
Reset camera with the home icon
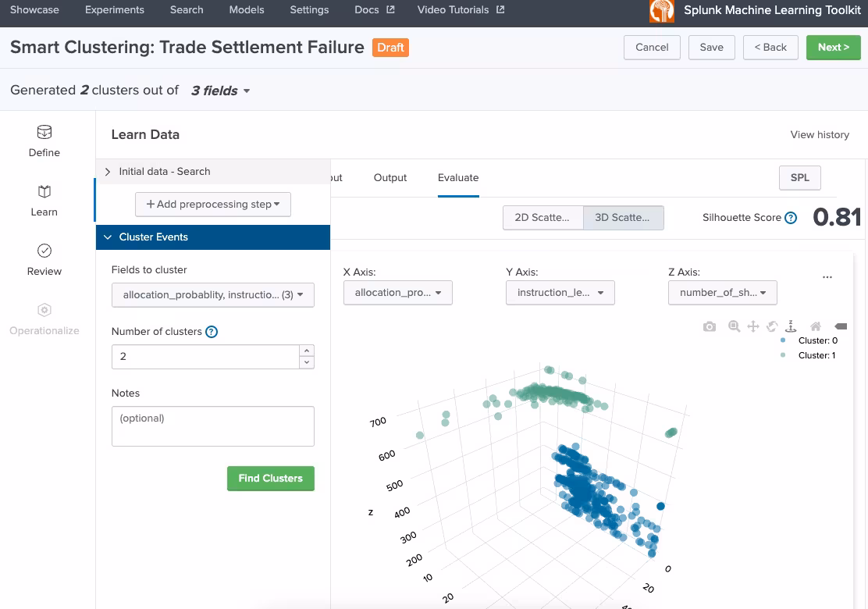pos(816,326)
